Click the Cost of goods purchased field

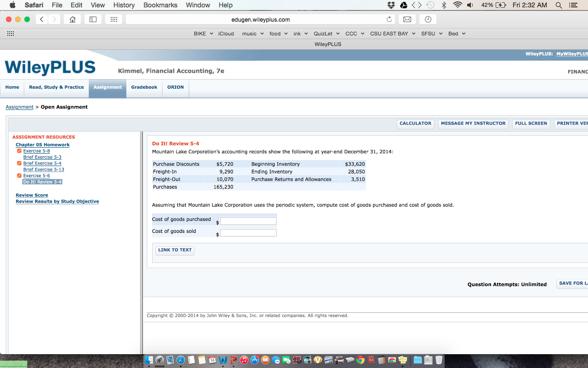[248, 221]
